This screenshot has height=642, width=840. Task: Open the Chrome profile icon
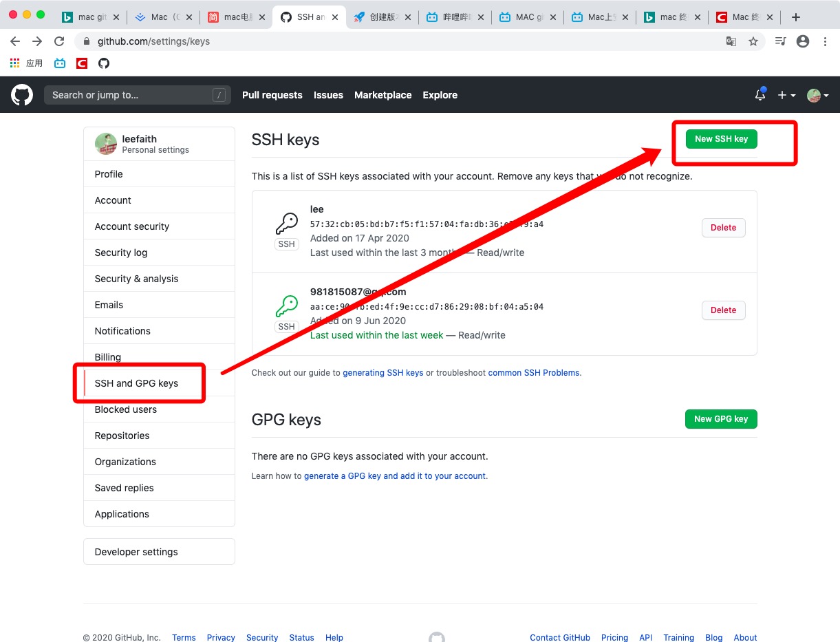click(x=802, y=41)
